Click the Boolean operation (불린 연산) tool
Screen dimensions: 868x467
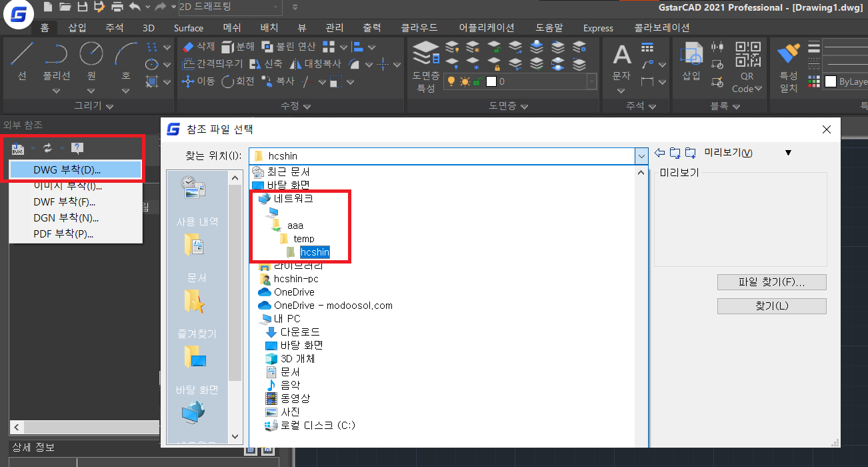tap(289, 47)
